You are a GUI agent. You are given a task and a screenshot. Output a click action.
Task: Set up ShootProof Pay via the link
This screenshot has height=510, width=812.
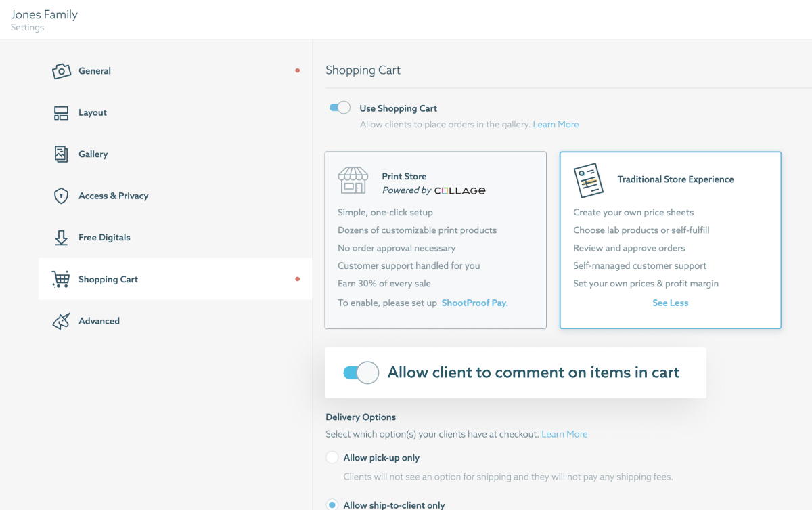tap(474, 303)
